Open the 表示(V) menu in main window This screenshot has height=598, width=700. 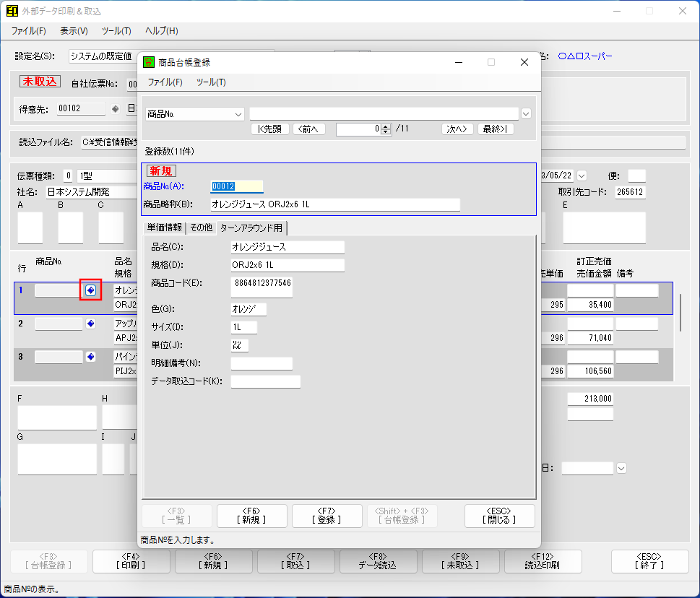[x=74, y=31]
